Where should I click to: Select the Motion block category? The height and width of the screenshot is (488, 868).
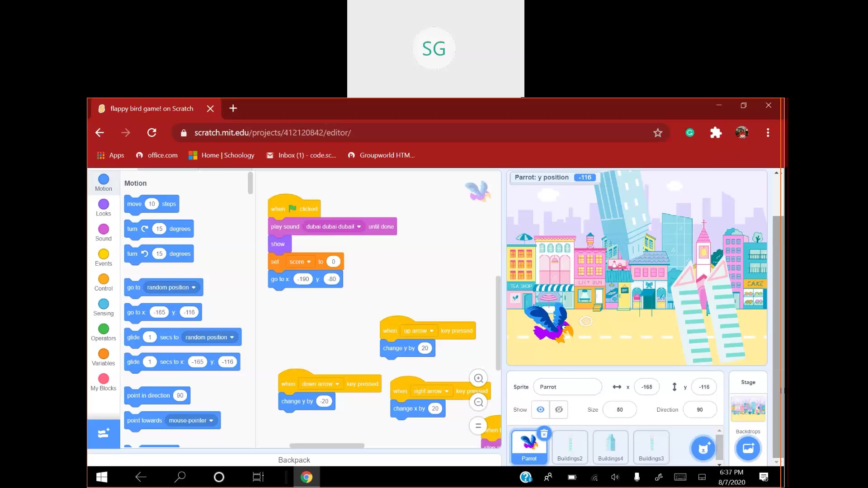[104, 183]
